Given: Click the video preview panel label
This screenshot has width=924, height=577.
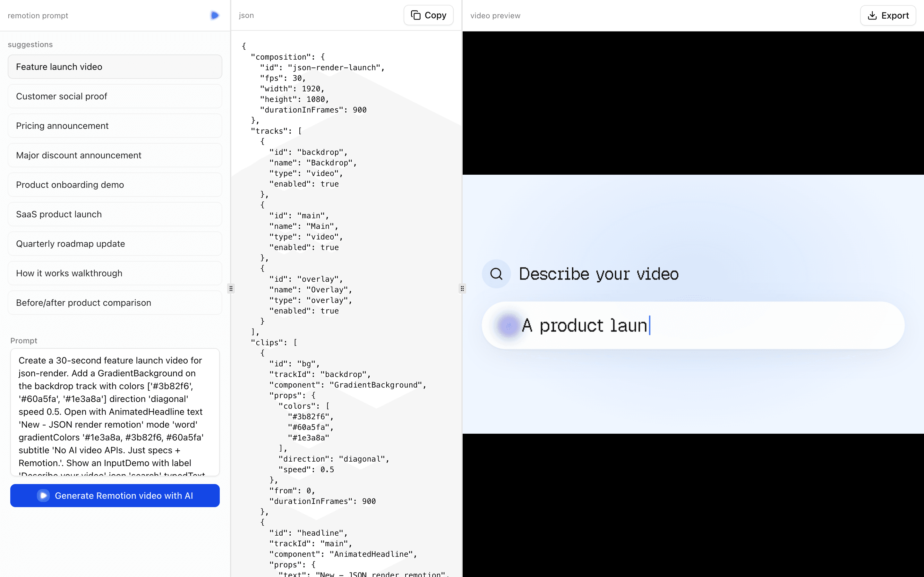Looking at the screenshot, I should click(495, 15).
